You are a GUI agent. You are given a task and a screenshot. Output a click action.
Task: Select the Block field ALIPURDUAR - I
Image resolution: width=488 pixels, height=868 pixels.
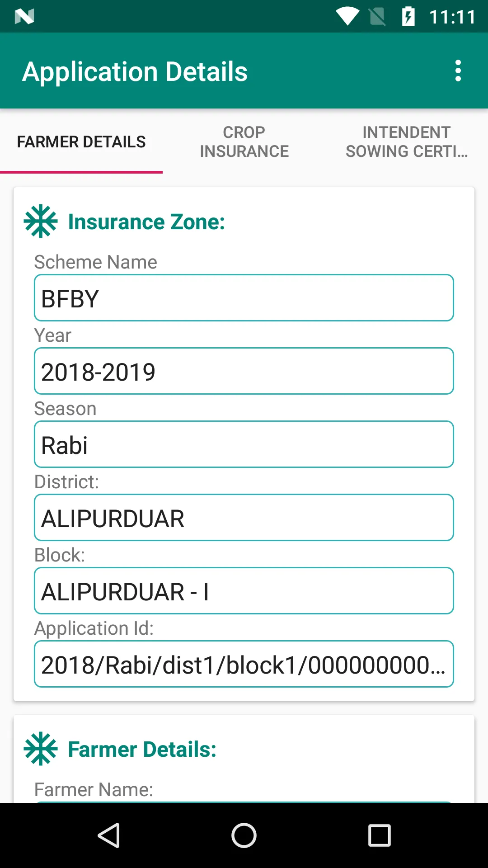tap(244, 591)
